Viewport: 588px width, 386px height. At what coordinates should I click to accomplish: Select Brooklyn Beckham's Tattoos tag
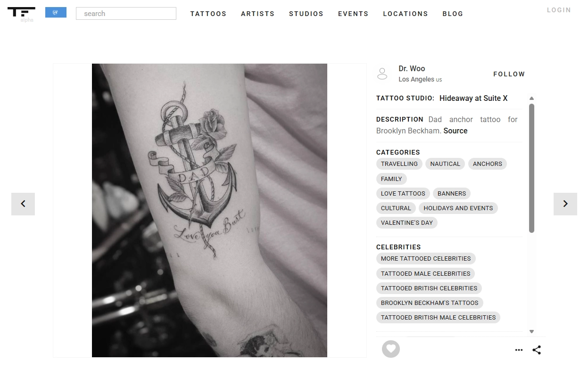coord(430,303)
